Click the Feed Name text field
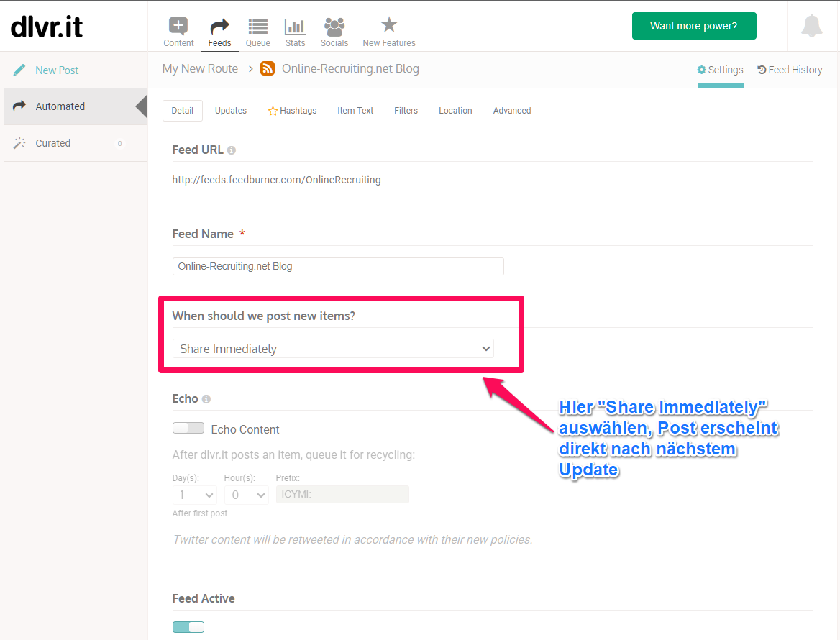840x640 pixels. (338, 266)
